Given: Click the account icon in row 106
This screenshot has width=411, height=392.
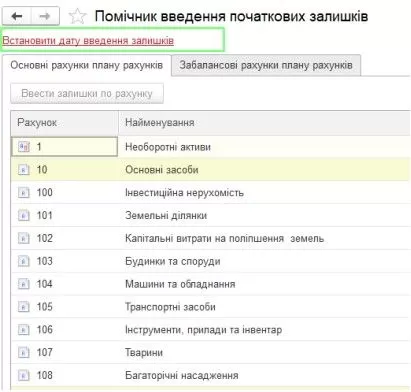Looking at the screenshot, I should pos(24,330).
